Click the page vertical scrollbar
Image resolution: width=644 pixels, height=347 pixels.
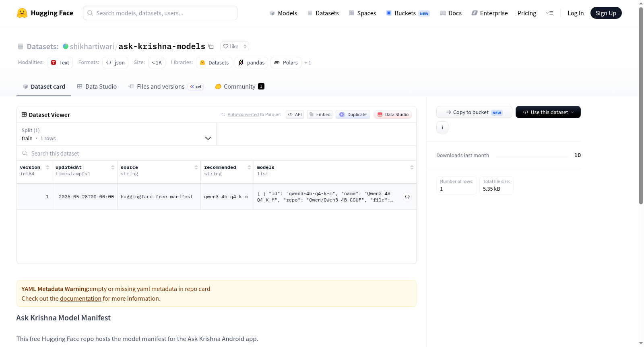click(641, 105)
